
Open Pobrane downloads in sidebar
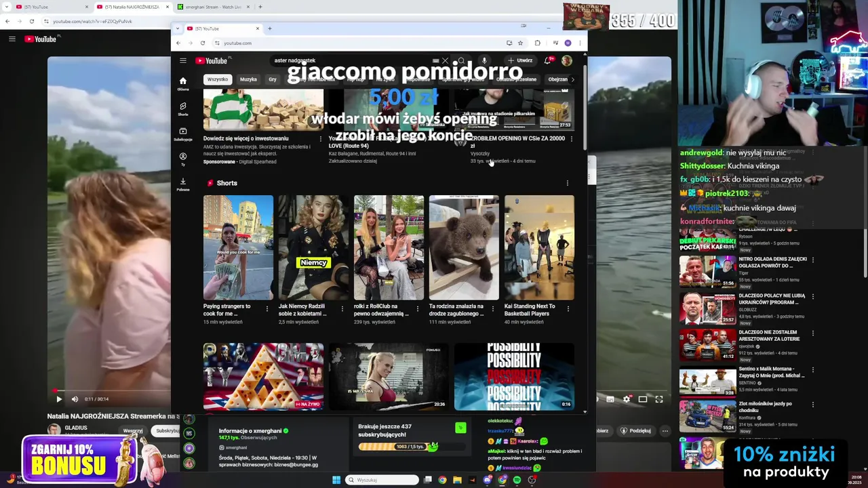[x=183, y=184]
